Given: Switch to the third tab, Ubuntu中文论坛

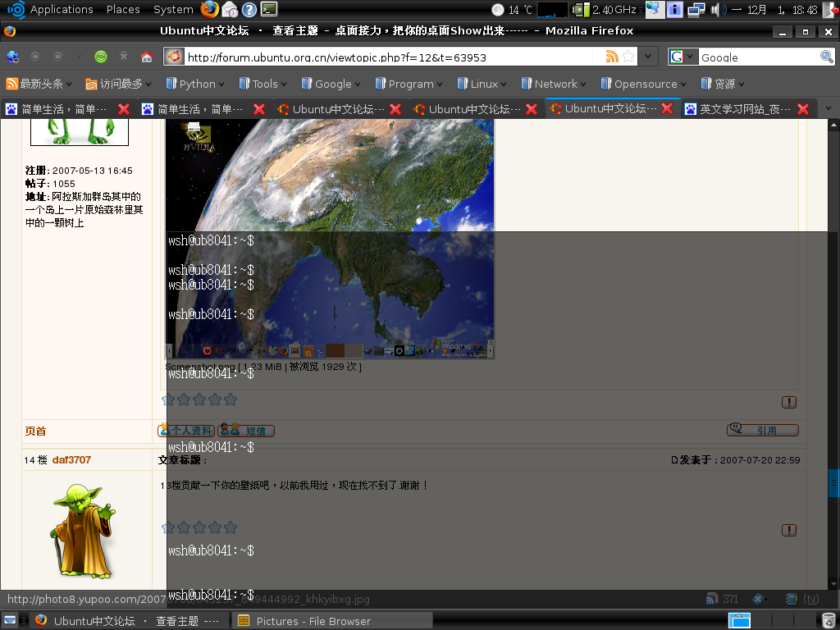Looking at the screenshot, I should tap(339, 109).
